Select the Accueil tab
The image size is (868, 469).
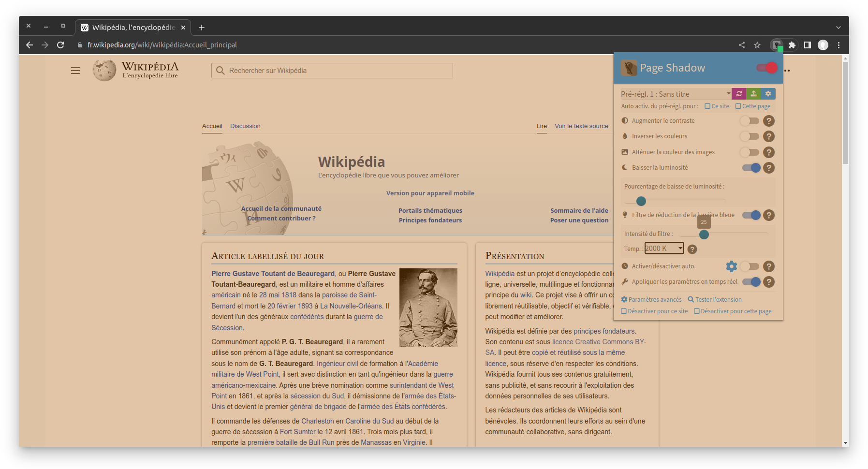coord(212,126)
